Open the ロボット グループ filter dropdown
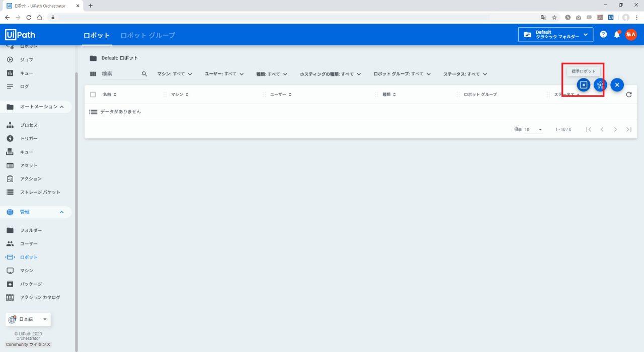Viewport: 644px width, 352px height. pos(402,74)
